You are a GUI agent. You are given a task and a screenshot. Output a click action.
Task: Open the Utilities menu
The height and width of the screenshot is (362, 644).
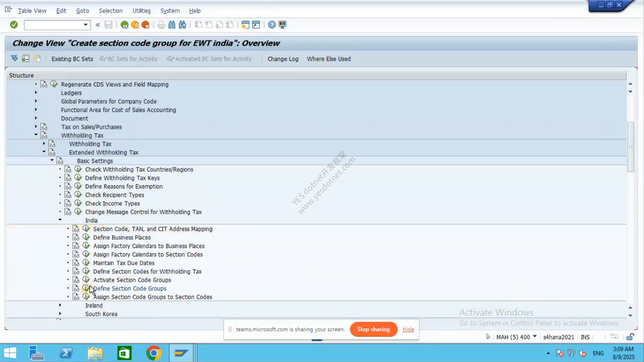(142, 11)
